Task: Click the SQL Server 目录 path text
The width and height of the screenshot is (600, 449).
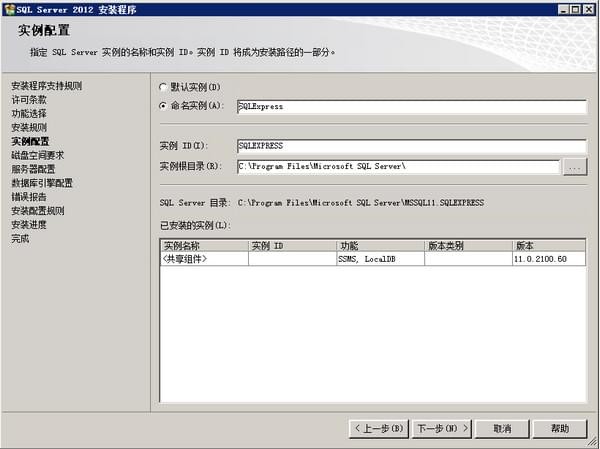Action: (x=361, y=202)
